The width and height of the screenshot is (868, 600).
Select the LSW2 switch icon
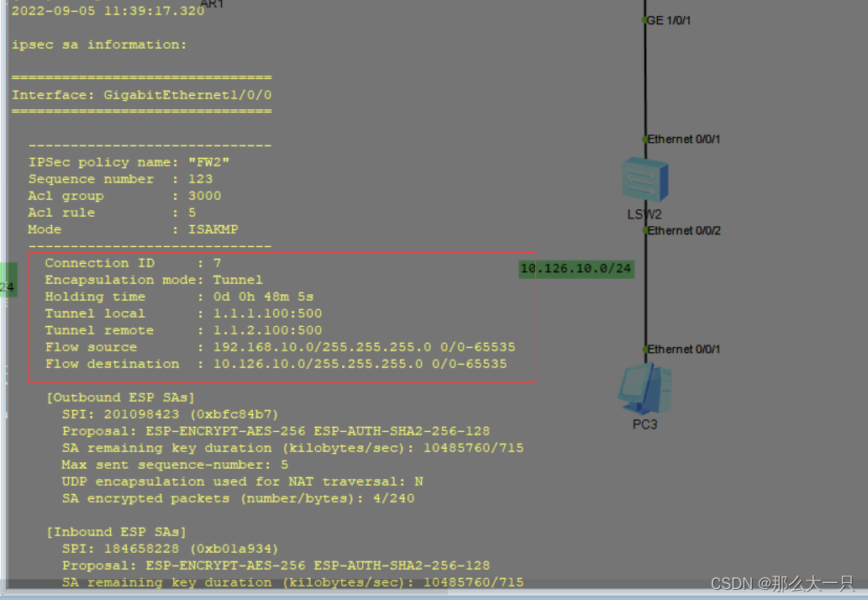click(645, 180)
